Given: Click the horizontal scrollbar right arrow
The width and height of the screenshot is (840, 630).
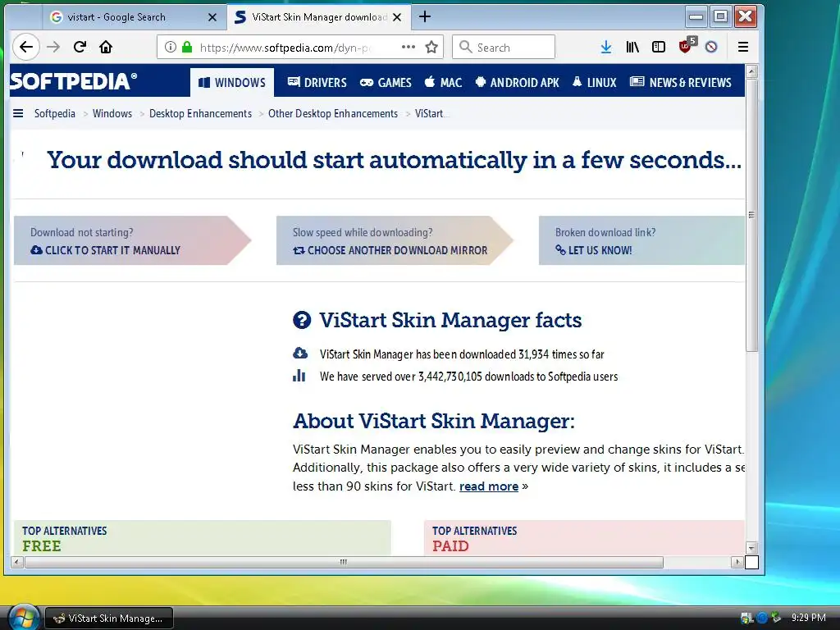Looking at the screenshot, I should click(x=737, y=562).
